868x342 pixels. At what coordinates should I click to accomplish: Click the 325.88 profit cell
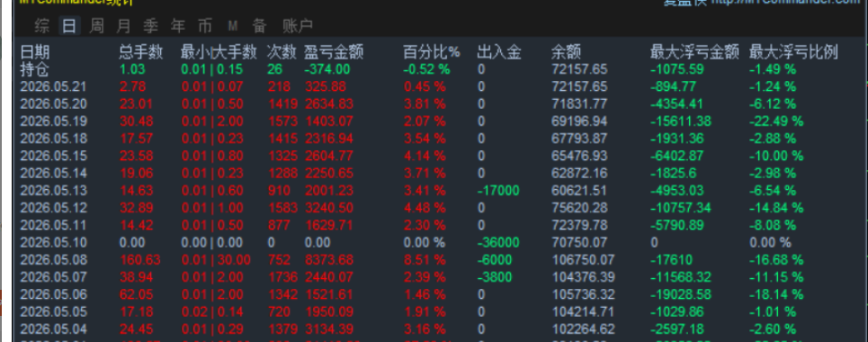326,86
